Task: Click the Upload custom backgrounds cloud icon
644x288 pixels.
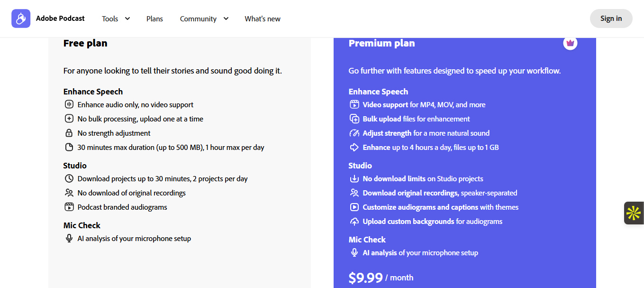Action: pos(354,222)
